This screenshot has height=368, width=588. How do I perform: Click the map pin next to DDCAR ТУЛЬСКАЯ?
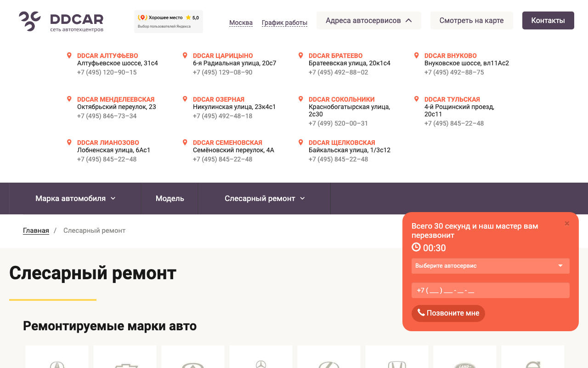[417, 99]
